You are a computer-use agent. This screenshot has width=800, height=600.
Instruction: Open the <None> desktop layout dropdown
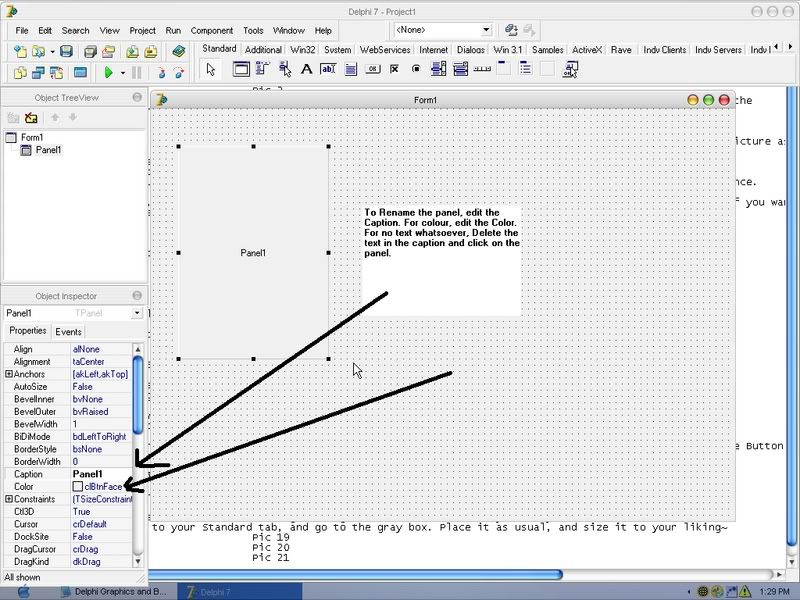click(486, 30)
